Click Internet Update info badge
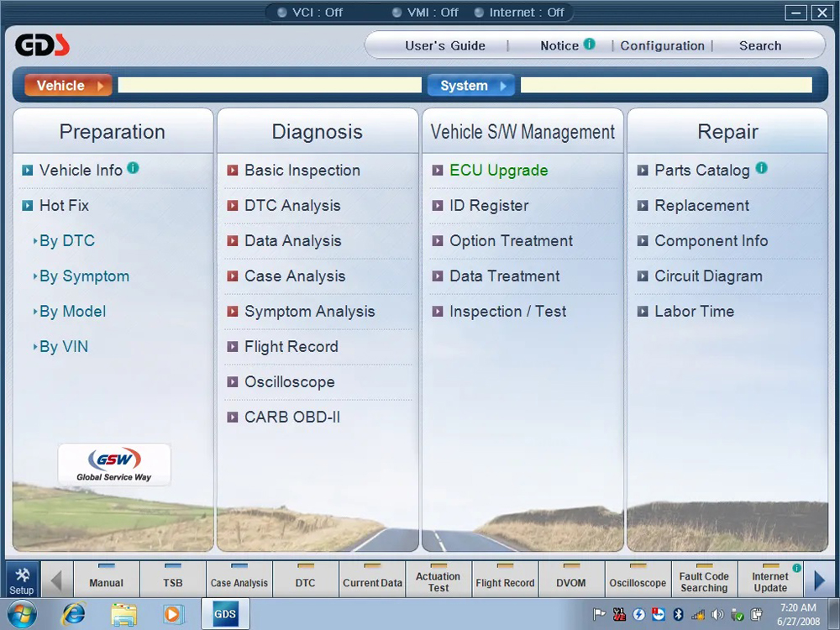Image resolution: width=840 pixels, height=630 pixels. pos(796,568)
